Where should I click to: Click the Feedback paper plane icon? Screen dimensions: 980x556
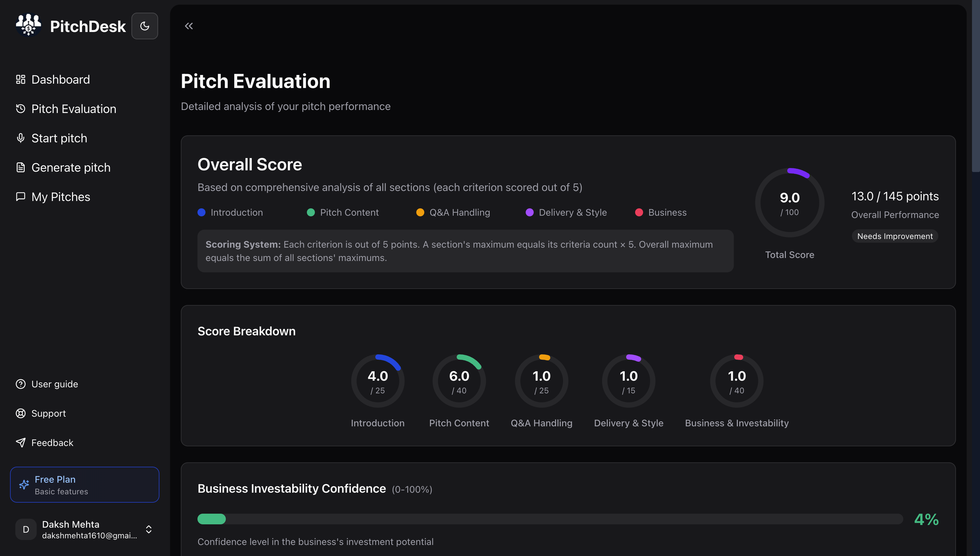(x=21, y=443)
